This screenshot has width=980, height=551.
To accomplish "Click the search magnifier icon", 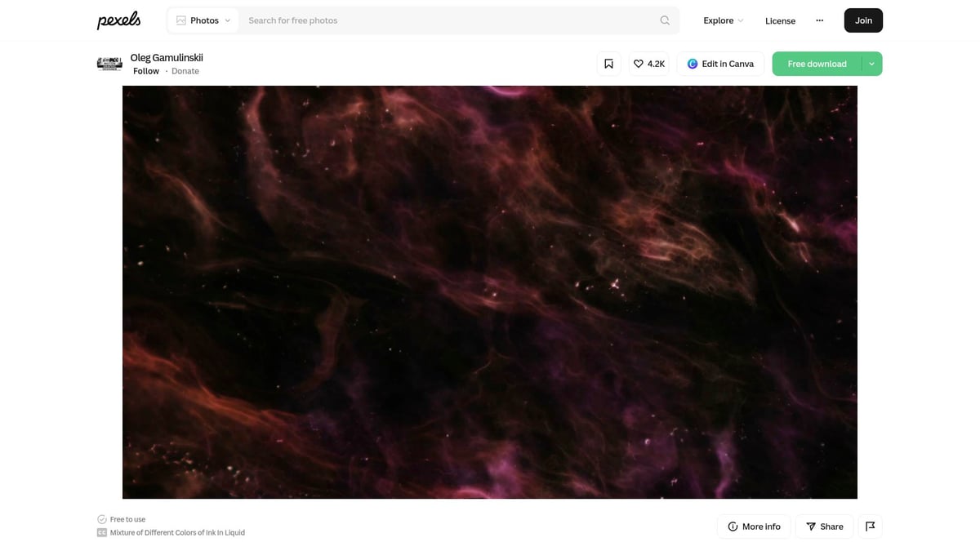I will [x=664, y=20].
